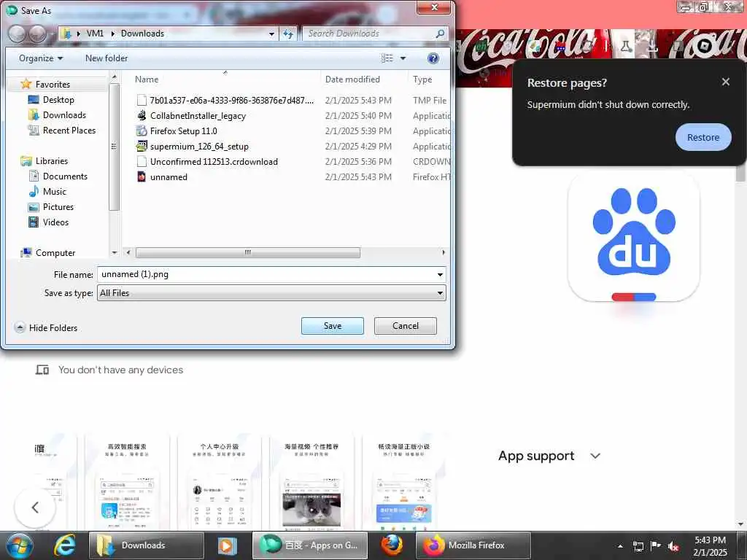Image resolution: width=747 pixels, height=560 pixels.
Task: Click the Save button
Action: point(333,326)
